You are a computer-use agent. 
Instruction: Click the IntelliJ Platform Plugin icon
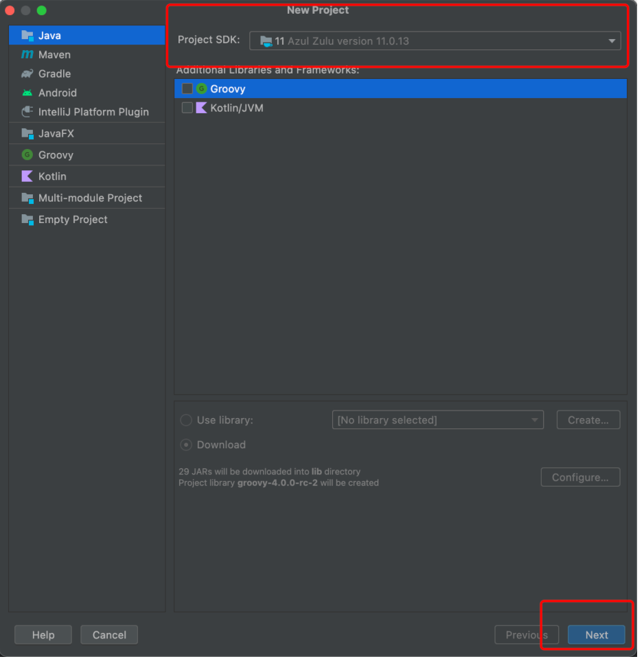pos(27,112)
